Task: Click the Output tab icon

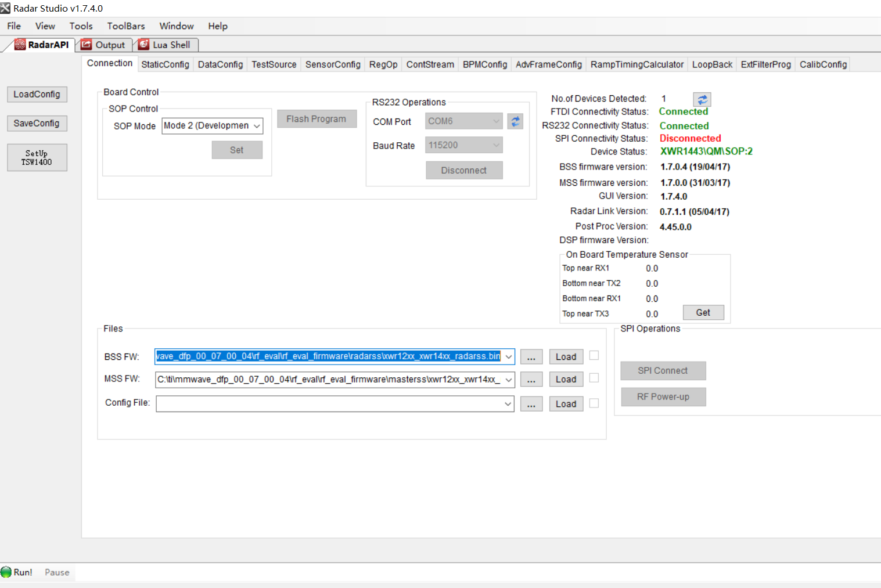Action: click(x=87, y=45)
